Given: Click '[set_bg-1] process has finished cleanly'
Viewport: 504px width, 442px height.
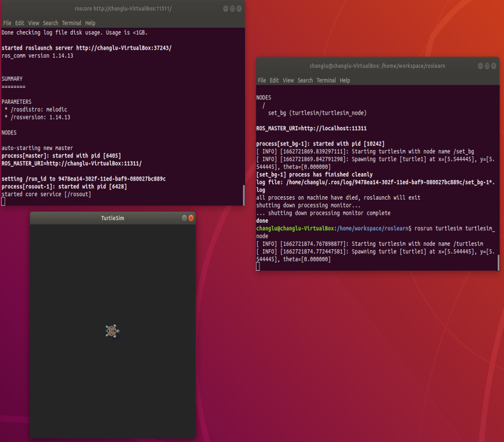Looking at the screenshot, I should [x=314, y=175].
